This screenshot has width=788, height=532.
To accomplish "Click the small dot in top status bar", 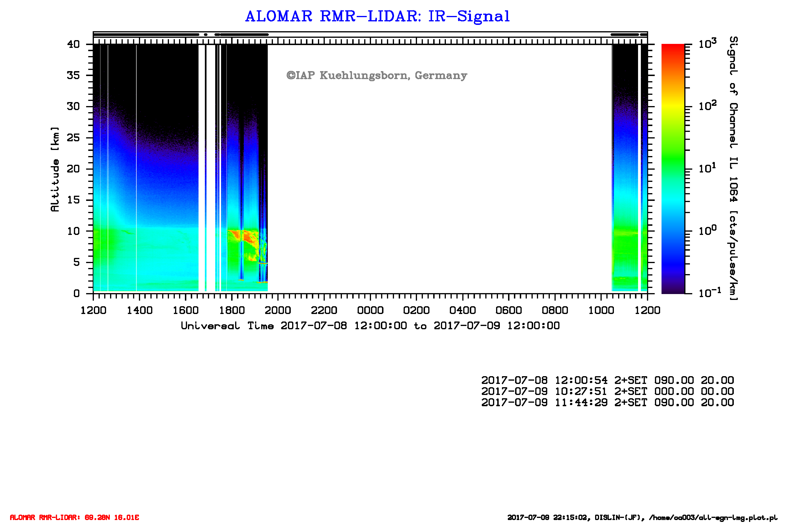I will (x=206, y=34).
